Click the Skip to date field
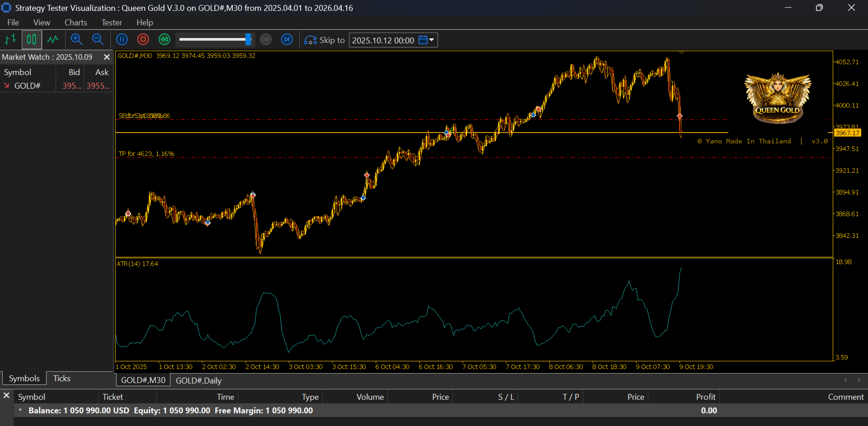Viewport: 868px width, 426px height. click(383, 40)
